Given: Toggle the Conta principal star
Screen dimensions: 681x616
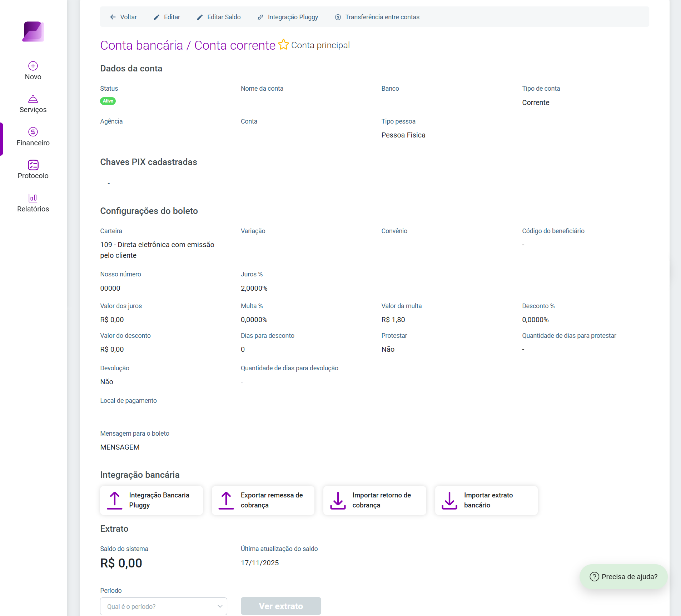Looking at the screenshot, I should click(283, 45).
